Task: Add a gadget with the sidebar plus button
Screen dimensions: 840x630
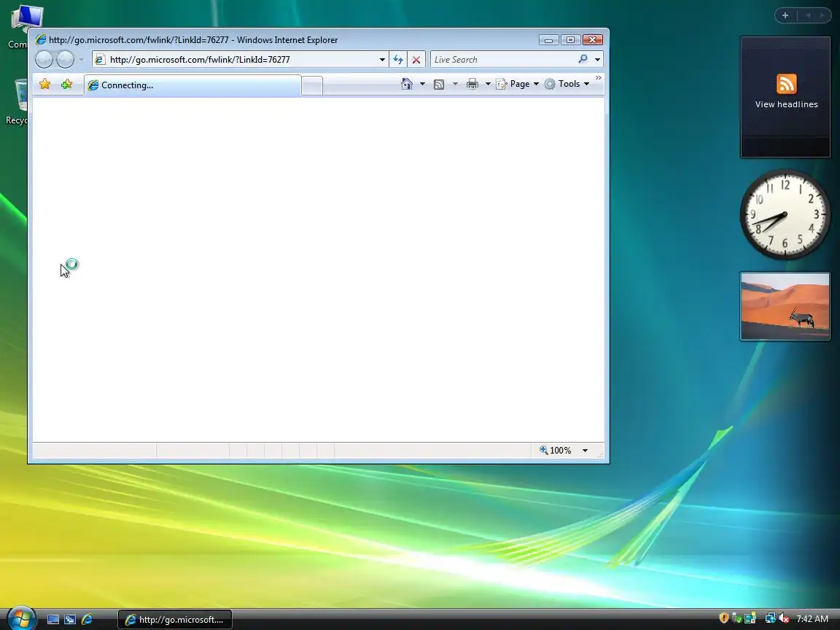Action: (x=785, y=15)
